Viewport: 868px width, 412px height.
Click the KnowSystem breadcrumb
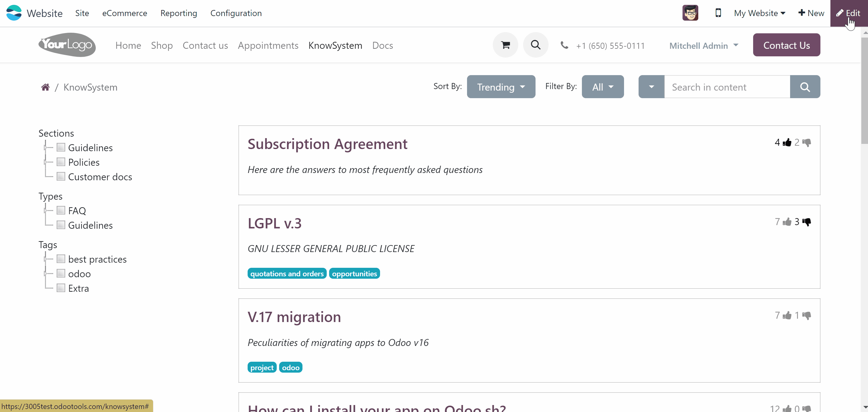tap(90, 87)
